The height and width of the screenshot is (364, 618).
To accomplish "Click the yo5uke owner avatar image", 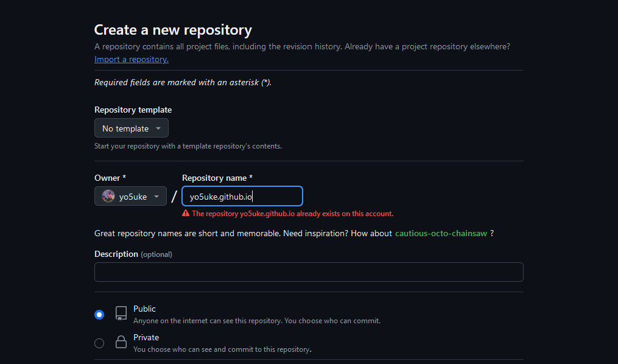I will click(108, 196).
